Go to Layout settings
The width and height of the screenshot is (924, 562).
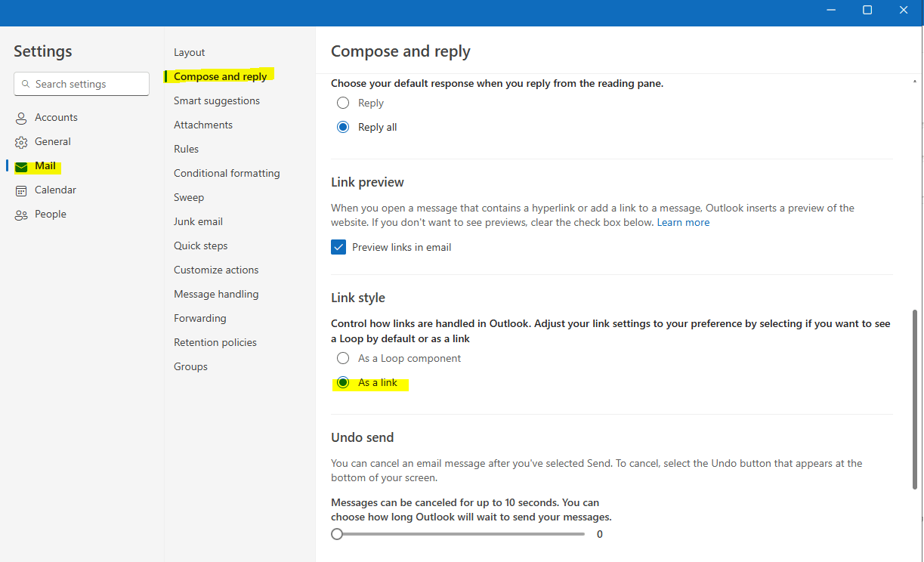(x=189, y=52)
